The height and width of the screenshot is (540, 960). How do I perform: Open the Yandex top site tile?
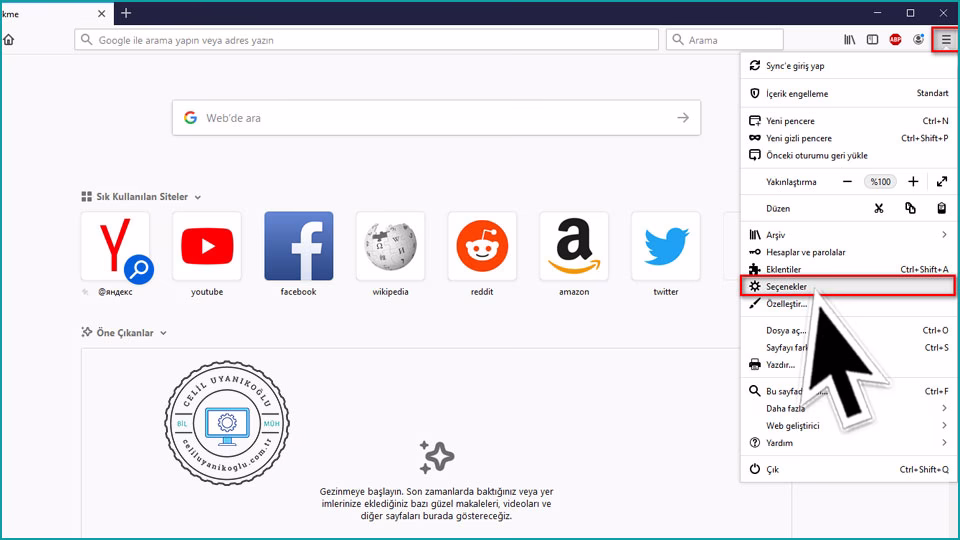[x=115, y=246]
